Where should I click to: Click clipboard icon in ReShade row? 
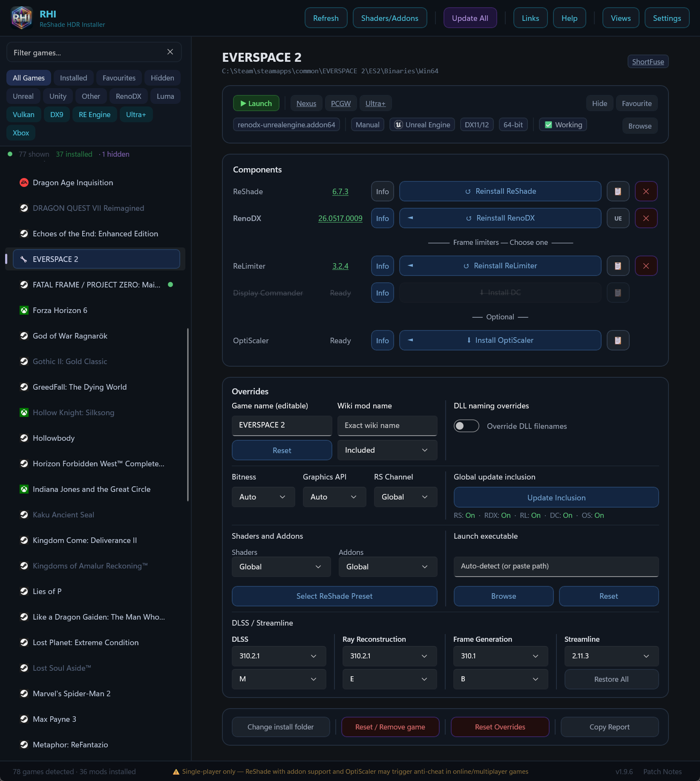point(618,191)
